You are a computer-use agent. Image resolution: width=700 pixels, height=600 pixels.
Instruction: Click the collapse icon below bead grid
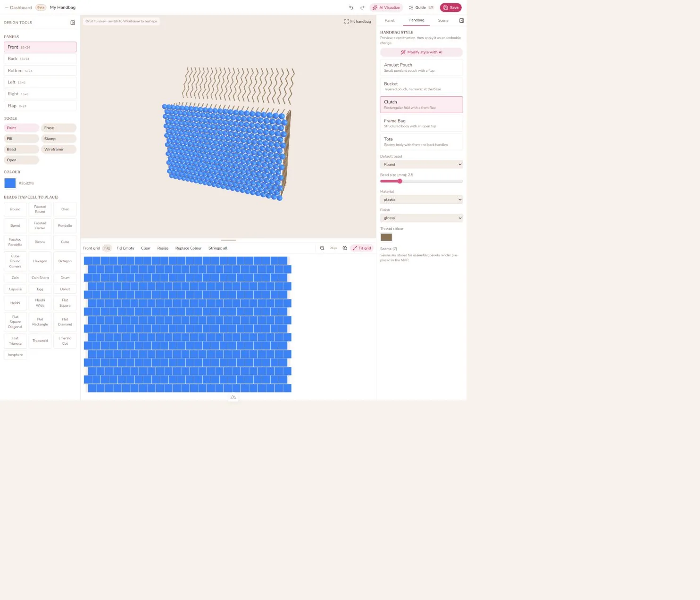click(x=233, y=398)
